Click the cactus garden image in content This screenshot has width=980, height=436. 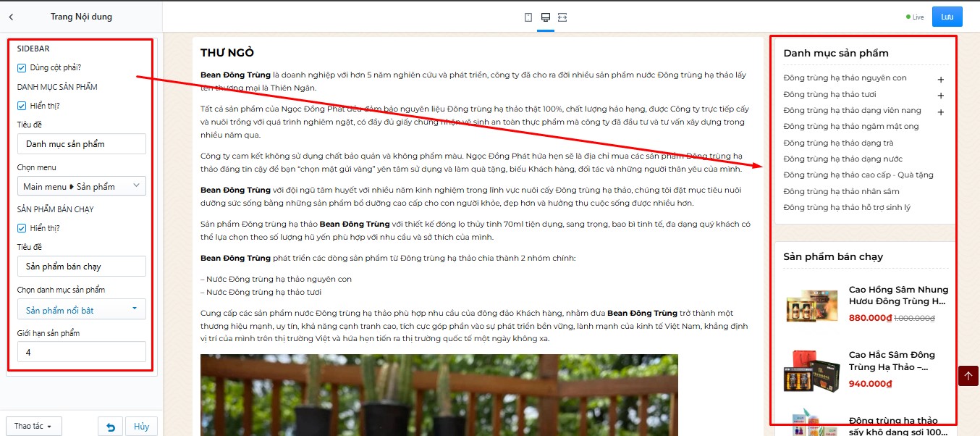click(439, 395)
